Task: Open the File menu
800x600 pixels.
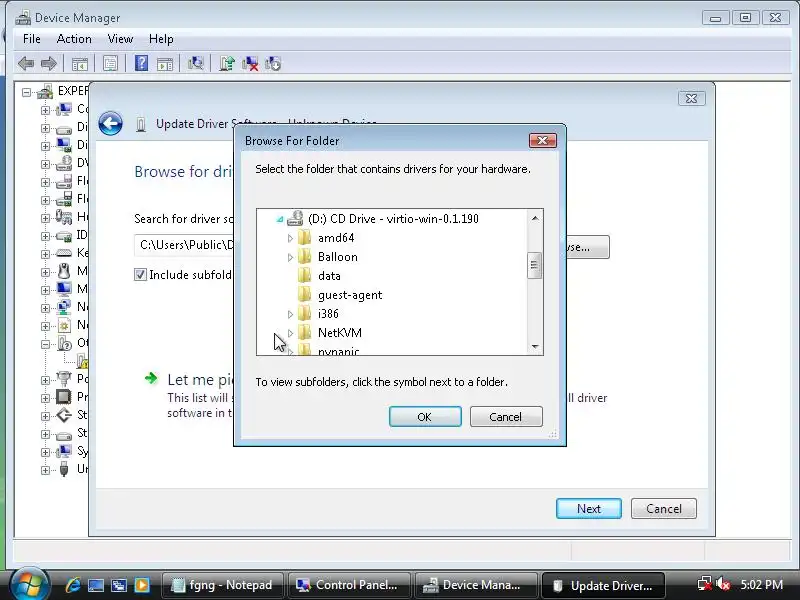Action: point(32,39)
